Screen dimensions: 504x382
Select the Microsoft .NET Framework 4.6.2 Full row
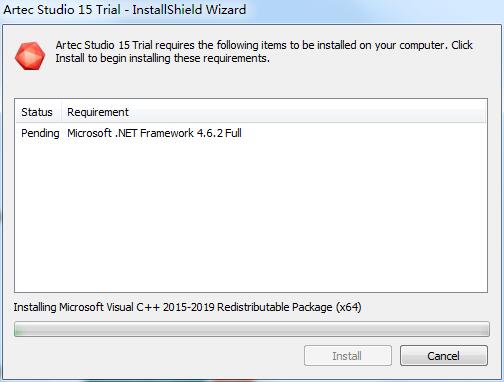tap(251, 133)
